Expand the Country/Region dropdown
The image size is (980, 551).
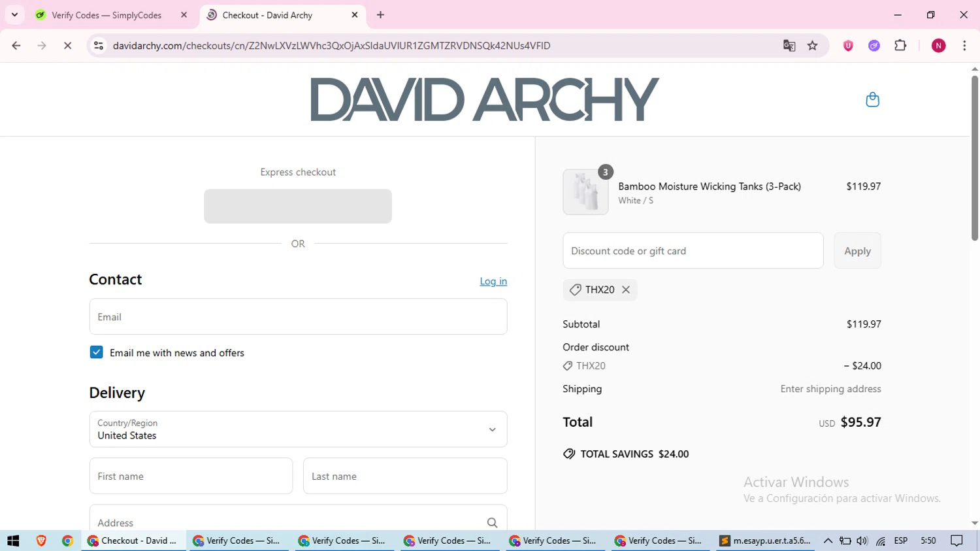click(298, 429)
